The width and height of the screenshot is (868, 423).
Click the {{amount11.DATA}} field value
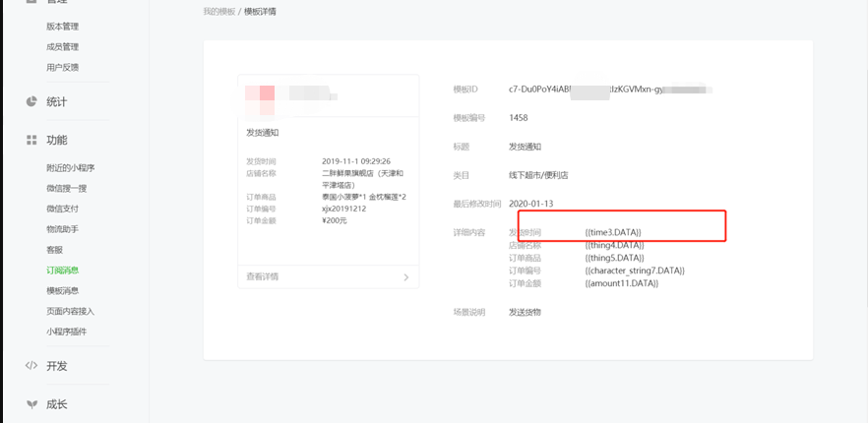pos(621,283)
